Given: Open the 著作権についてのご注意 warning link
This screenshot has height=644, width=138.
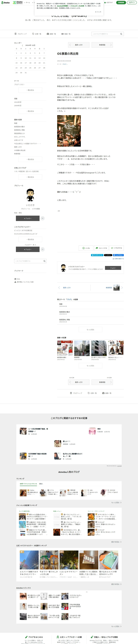Looking at the screenshot, I should click(x=24, y=282).
